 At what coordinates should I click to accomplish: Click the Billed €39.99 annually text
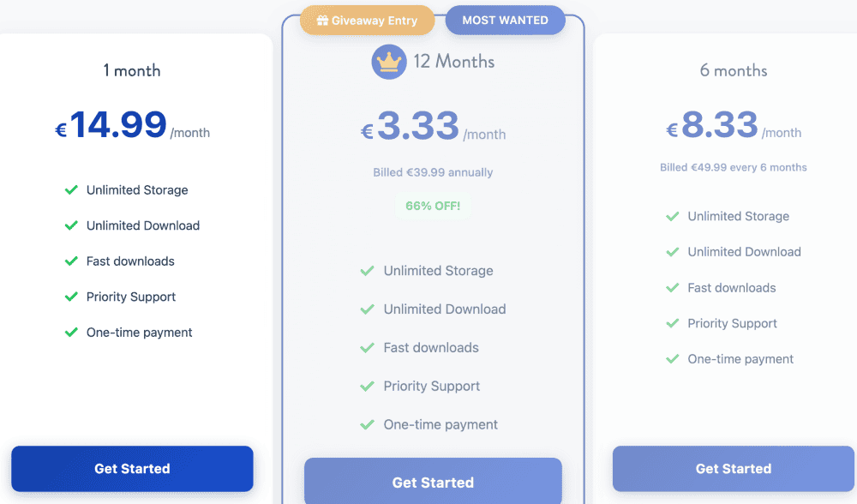pyautogui.click(x=433, y=172)
